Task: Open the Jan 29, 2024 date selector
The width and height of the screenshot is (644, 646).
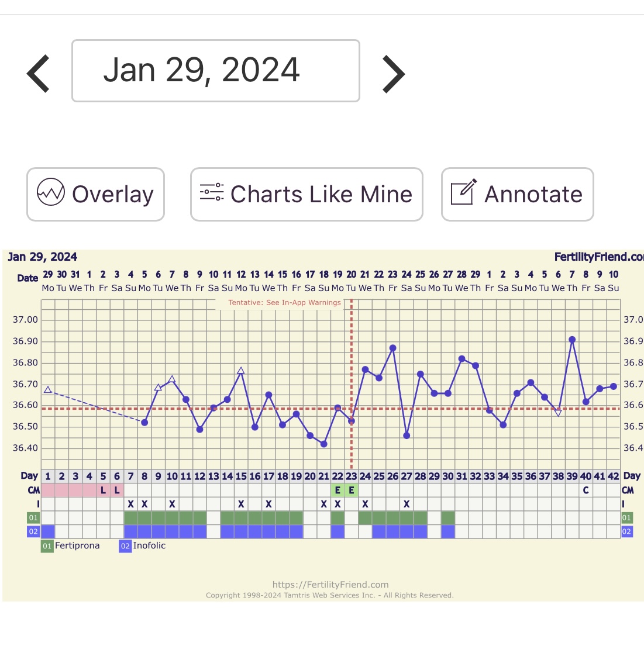Action: point(215,71)
